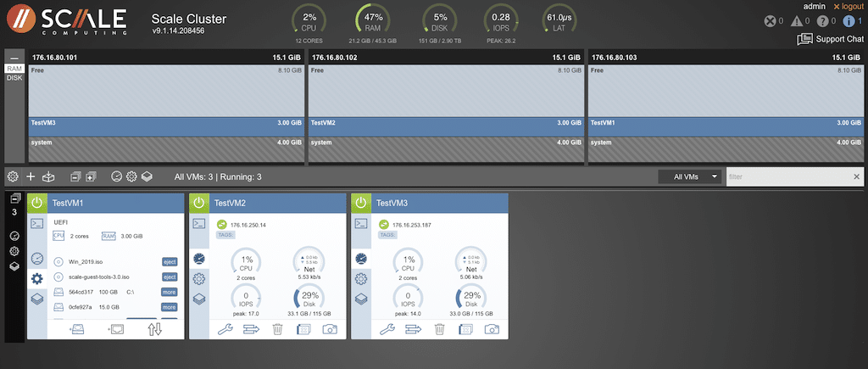Viewport: 868px width, 369px height.
Task: Take a snapshot of TestVM3
Action: tap(492, 330)
